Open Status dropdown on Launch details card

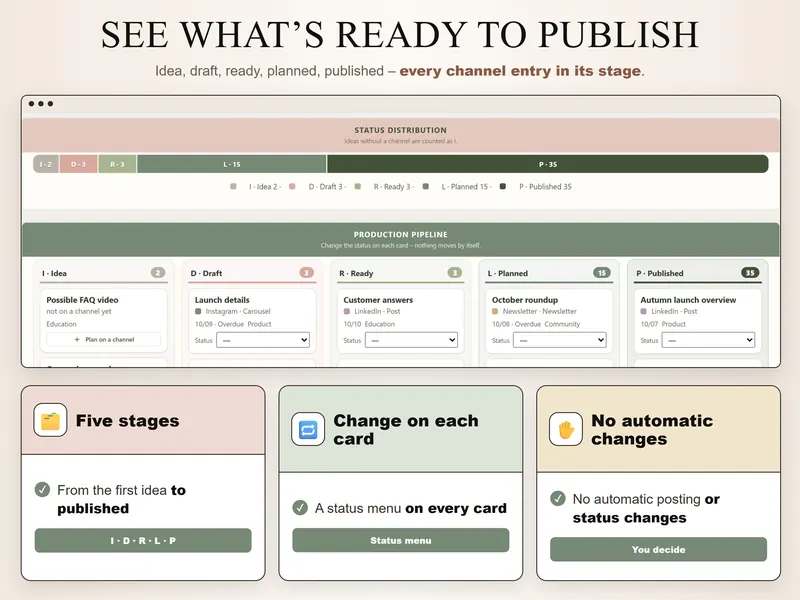click(x=263, y=340)
